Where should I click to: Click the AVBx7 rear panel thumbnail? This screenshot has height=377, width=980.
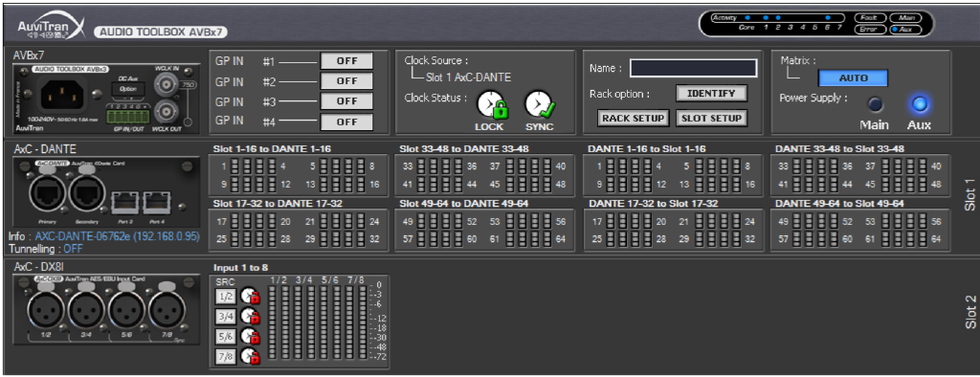click(106, 99)
